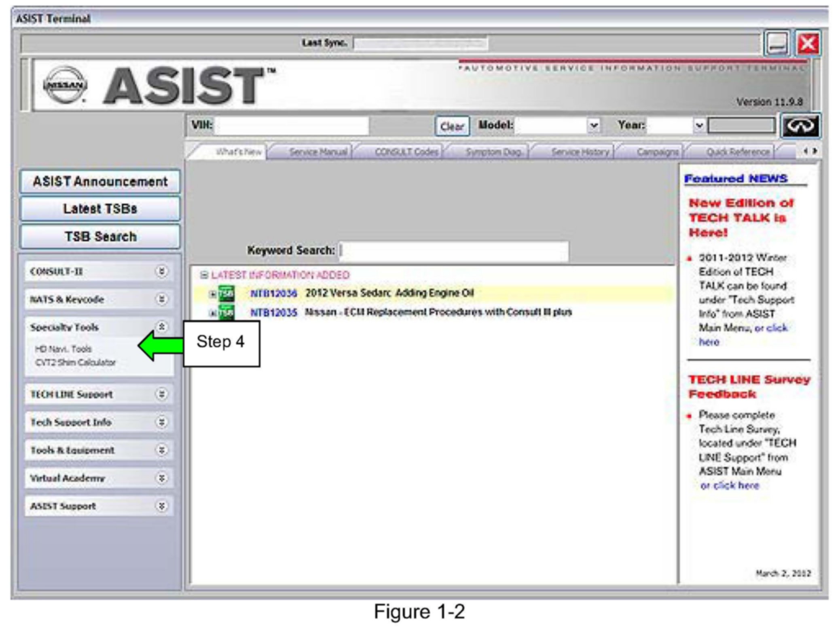This screenshot has height=639, width=840.
Task: Follow the Tech Line Survey 'or click here' link
Action: coord(730,485)
